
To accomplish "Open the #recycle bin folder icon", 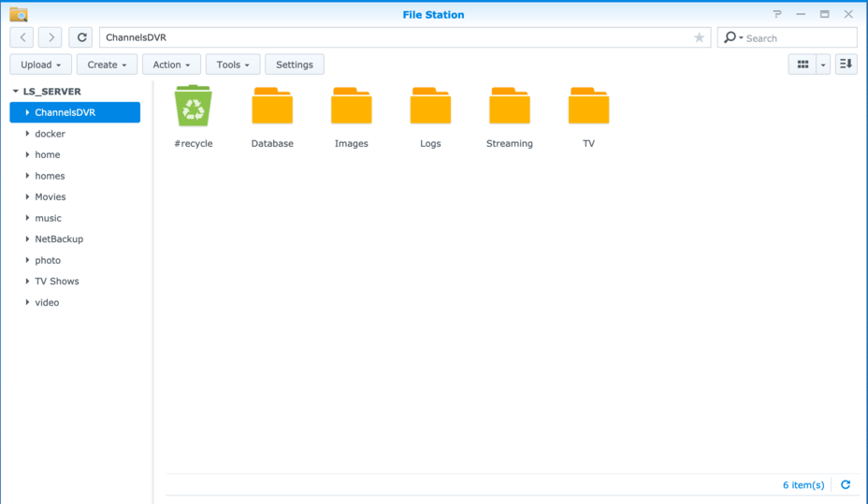I will tap(194, 106).
